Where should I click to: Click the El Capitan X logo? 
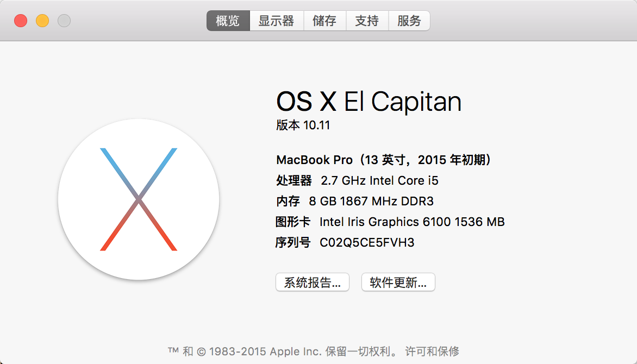click(x=139, y=199)
